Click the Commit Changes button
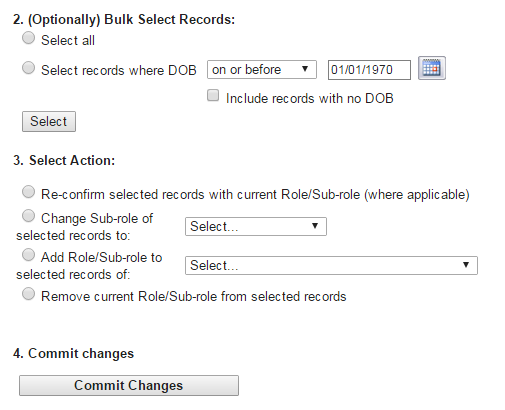The image size is (505, 410). pos(129,386)
